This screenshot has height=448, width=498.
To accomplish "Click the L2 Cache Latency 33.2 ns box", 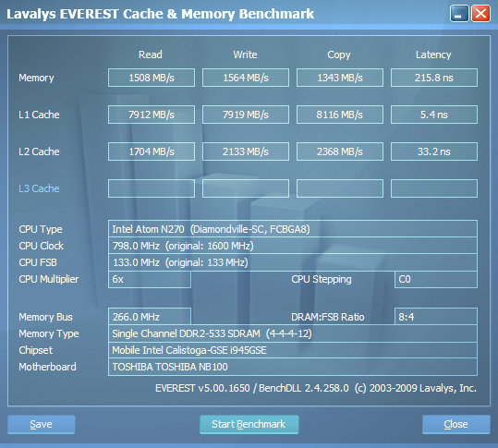I will pos(434,151).
